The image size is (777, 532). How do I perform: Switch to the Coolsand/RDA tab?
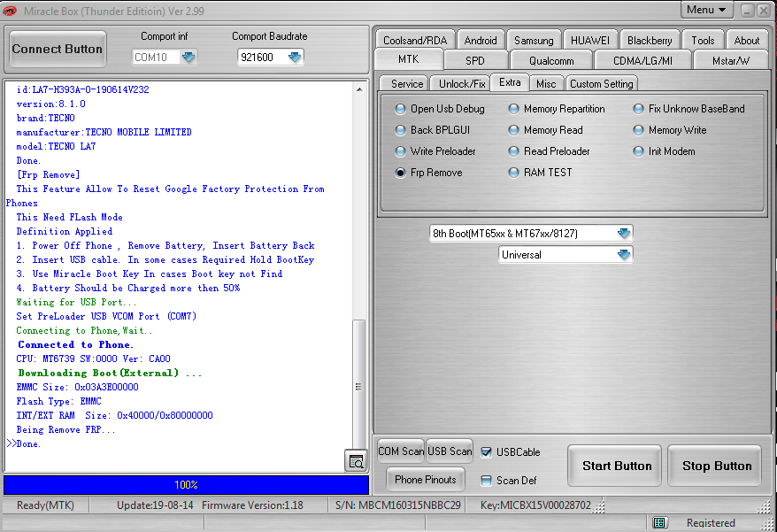tap(415, 40)
